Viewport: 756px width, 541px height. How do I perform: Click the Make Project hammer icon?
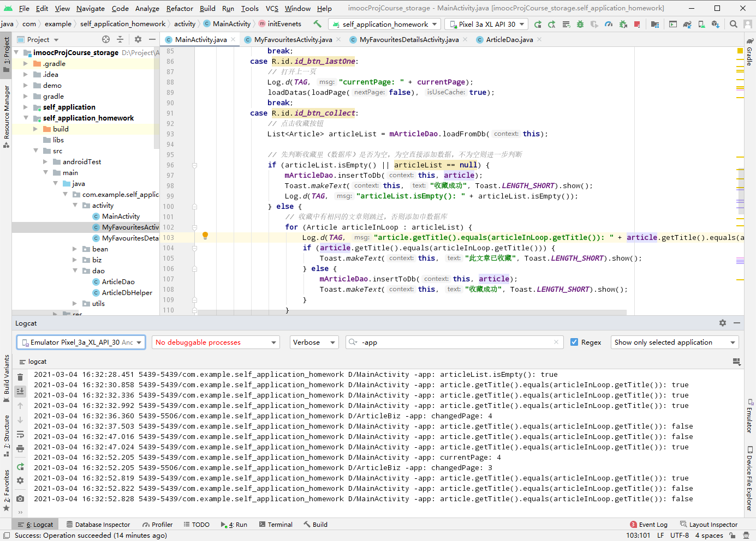[x=317, y=23]
